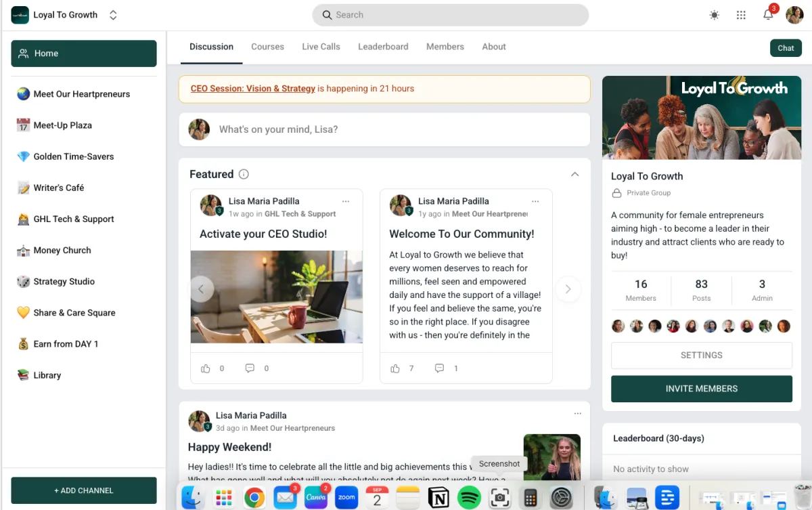Open Spotify in the dock
812x510 pixels.
point(469,498)
